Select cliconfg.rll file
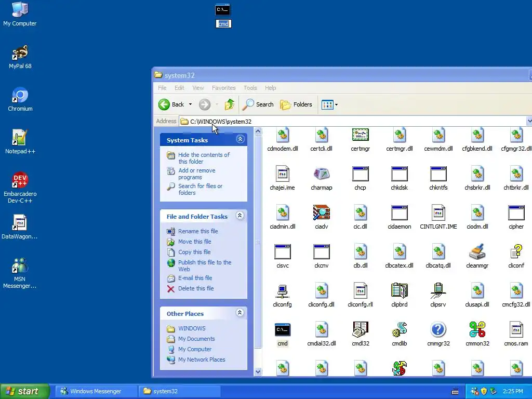The image size is (532, 399). 361,295
